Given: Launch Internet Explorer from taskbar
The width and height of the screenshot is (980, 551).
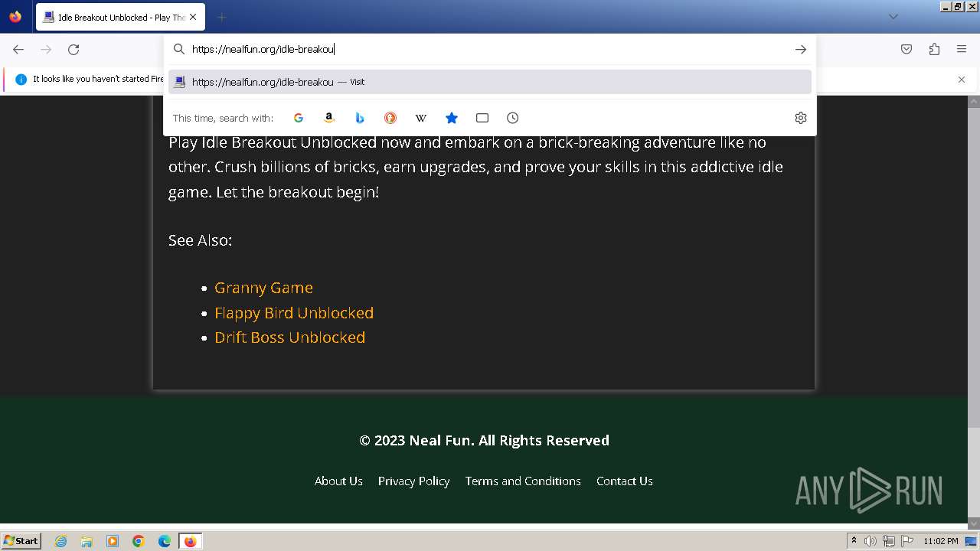Looking at the screenshot, I should pos(60,541).
